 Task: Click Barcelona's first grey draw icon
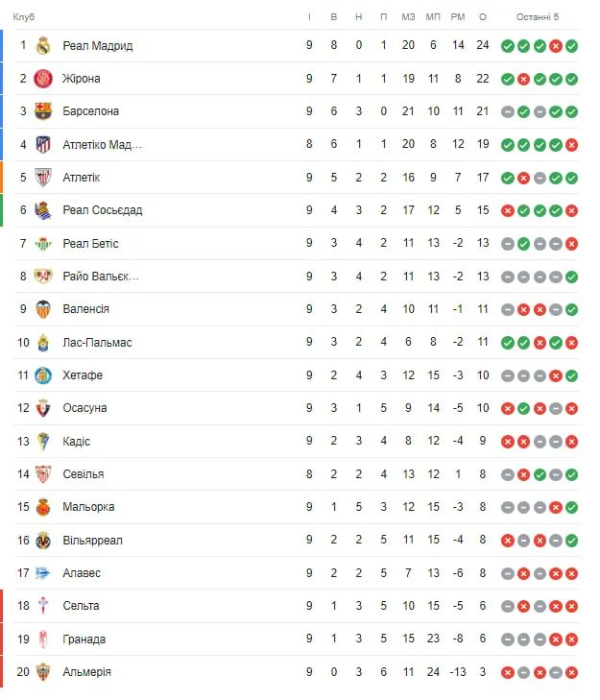(507, 111)
